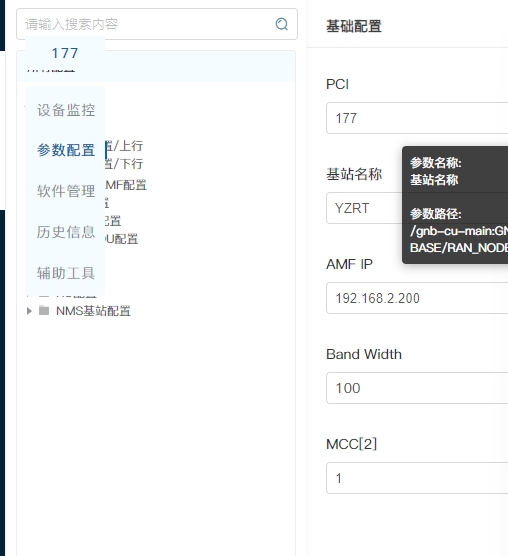The width and height of the screenshot is (508, 556).
Task: Open the 辅助工具 menu item
Action: pyautogui.click(x=66, y=273)
